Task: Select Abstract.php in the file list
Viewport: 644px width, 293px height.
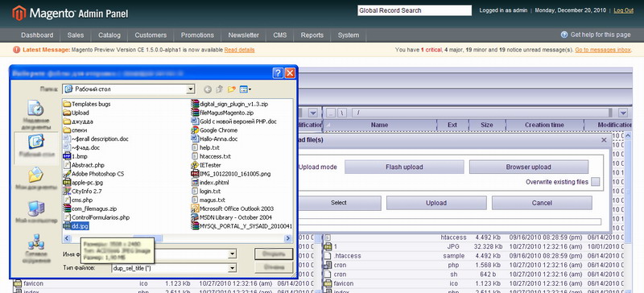Action: 84,165
